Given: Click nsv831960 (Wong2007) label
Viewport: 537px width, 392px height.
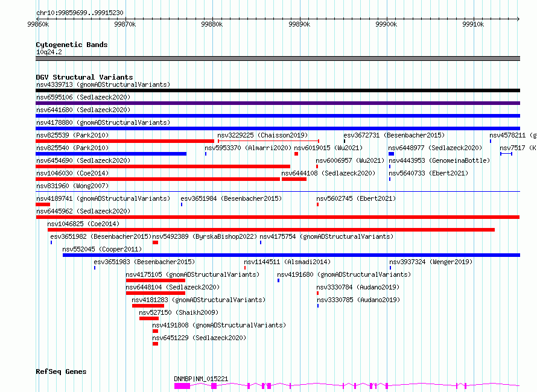Looking at the screenshot, I should pyautogui.click(x=72, y=186).
